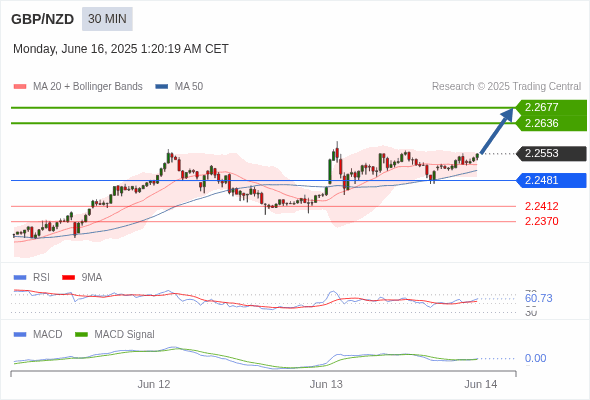Click the MA 20 + Bollinger Bands legend label
Viewport: 590px width, 400px height.
pyautogui.click(x=88, y=87)
